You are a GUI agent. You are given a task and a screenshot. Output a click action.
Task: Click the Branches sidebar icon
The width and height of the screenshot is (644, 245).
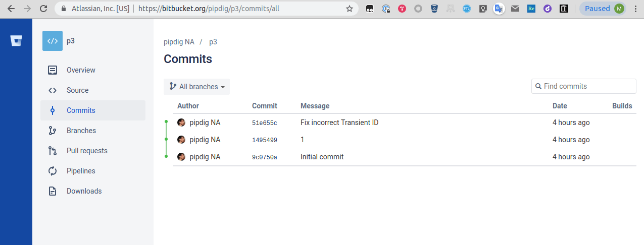tap(53, 131)
